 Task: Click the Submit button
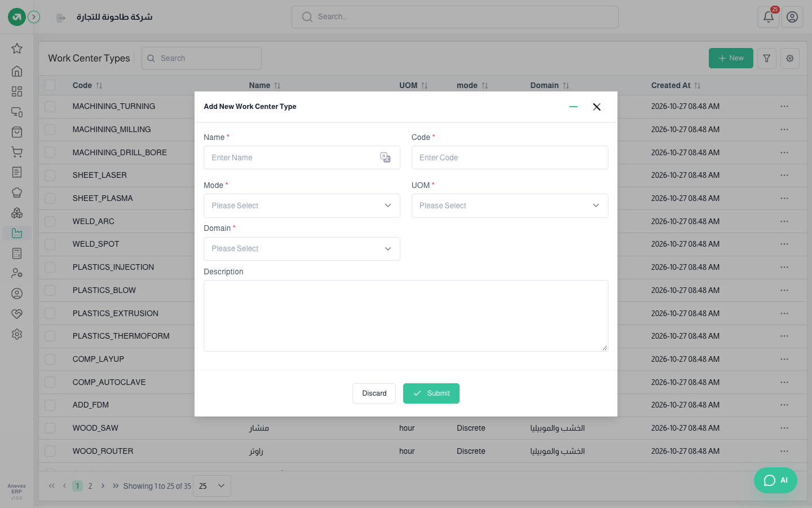tap(431, 393)
